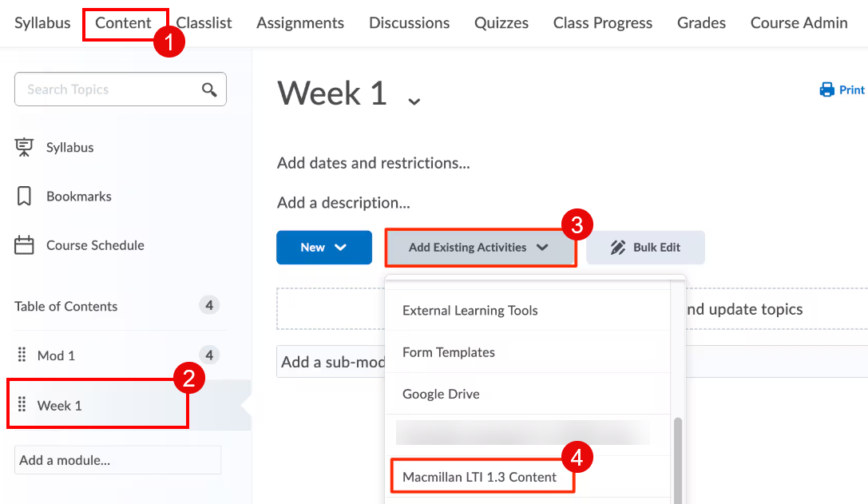
Task: Open the New dropdown menu
Action: click(323, 248)
